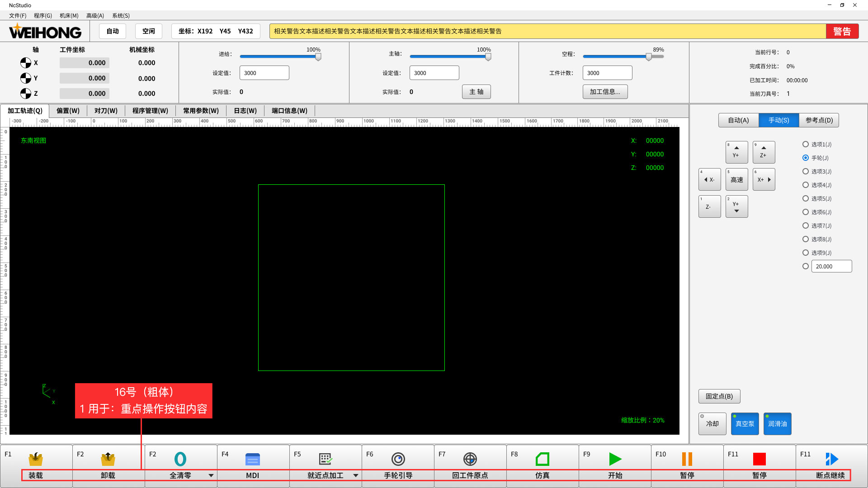Open the 高级(A) menu
Image resolution: width=868 pixels, height=488 pixels.
(x=95, y=15)
